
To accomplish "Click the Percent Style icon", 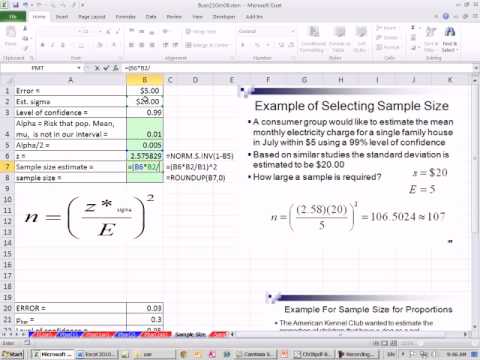I will point(257,45).
